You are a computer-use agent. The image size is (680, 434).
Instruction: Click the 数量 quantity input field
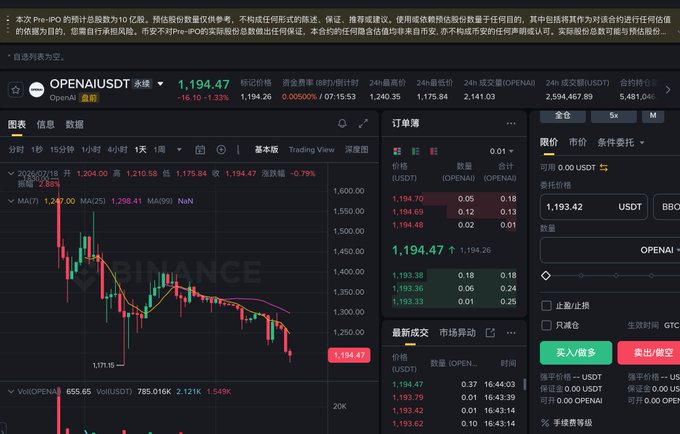610,250
